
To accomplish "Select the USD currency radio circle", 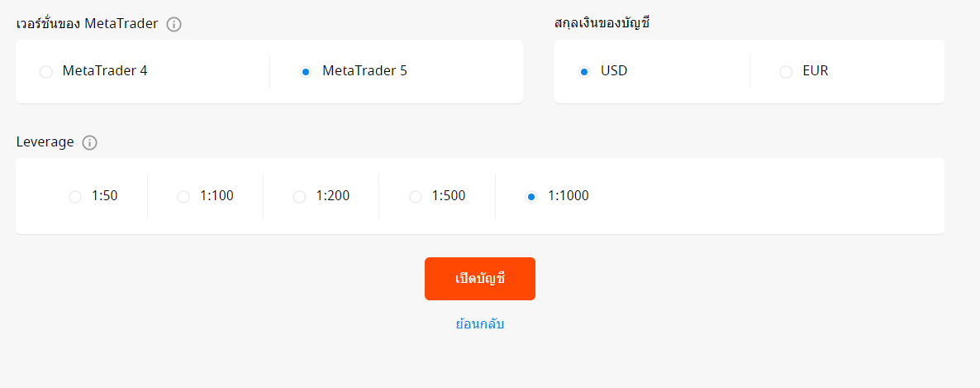I will (584, 72).
